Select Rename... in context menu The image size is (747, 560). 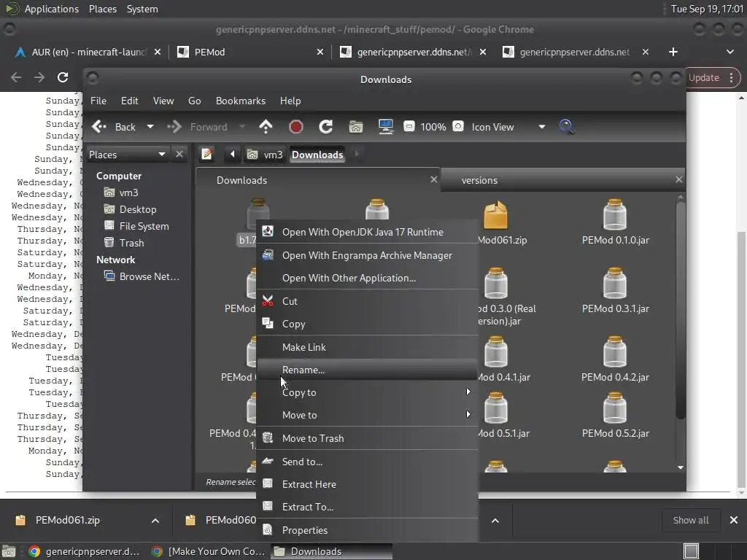click(367, 370)
